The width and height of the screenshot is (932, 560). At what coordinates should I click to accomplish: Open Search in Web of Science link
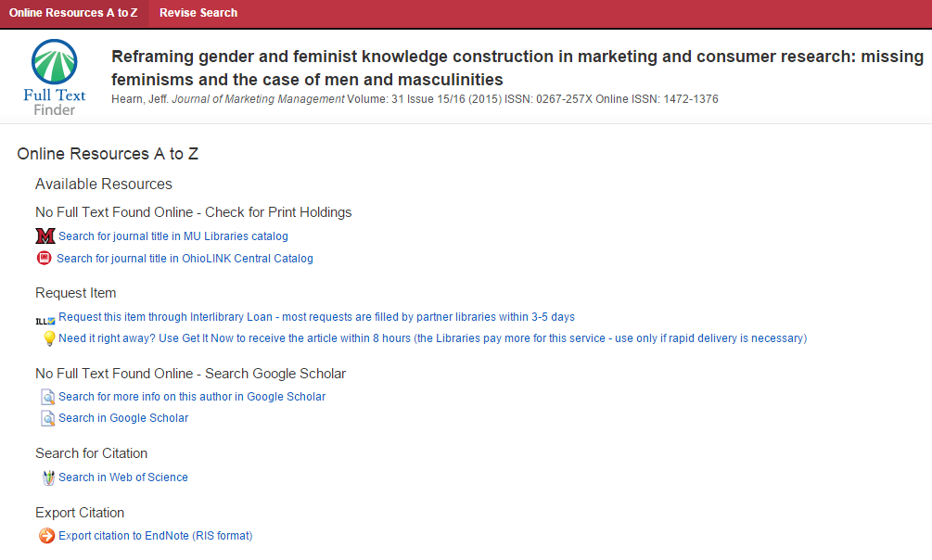point(123,477)
